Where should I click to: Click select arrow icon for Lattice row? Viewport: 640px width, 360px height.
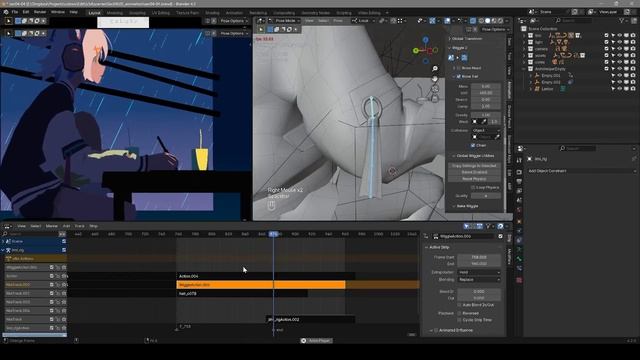(x=613, y=89)
